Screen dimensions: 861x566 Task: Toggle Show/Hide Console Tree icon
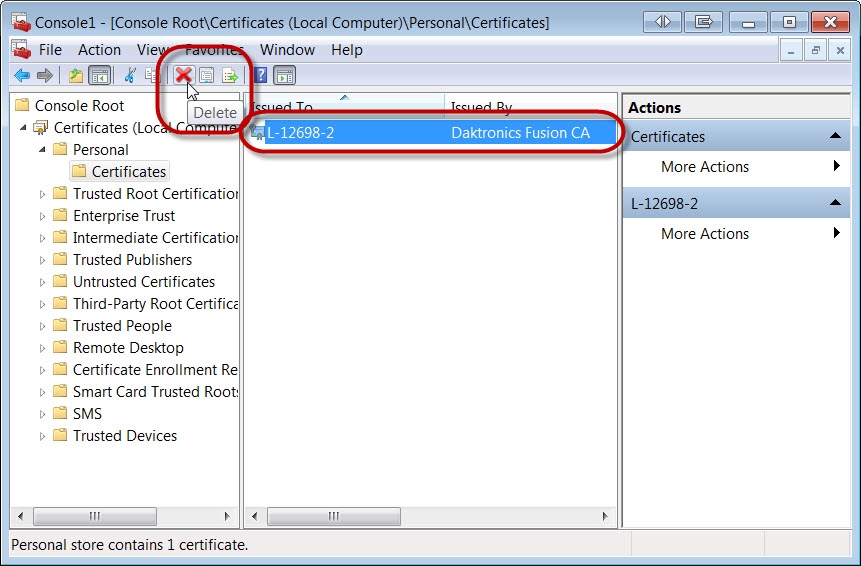(x=99, y=75)
